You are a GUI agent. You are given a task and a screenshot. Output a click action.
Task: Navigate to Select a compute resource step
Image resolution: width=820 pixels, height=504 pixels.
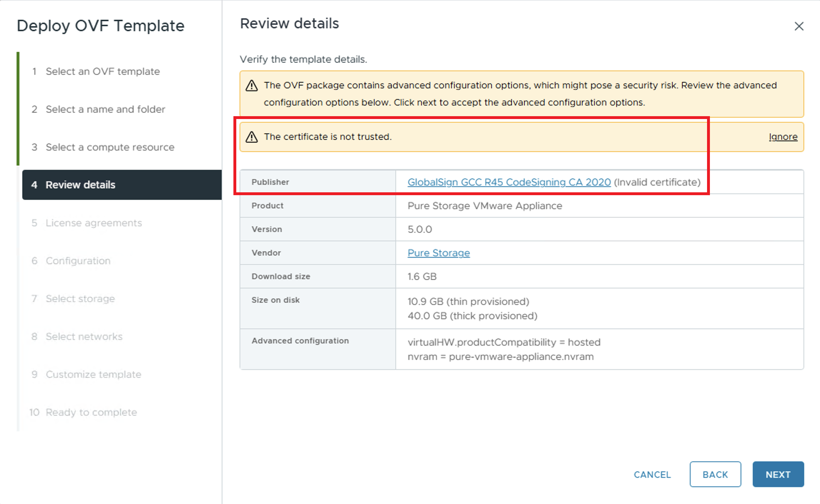(x=110, y=147)
